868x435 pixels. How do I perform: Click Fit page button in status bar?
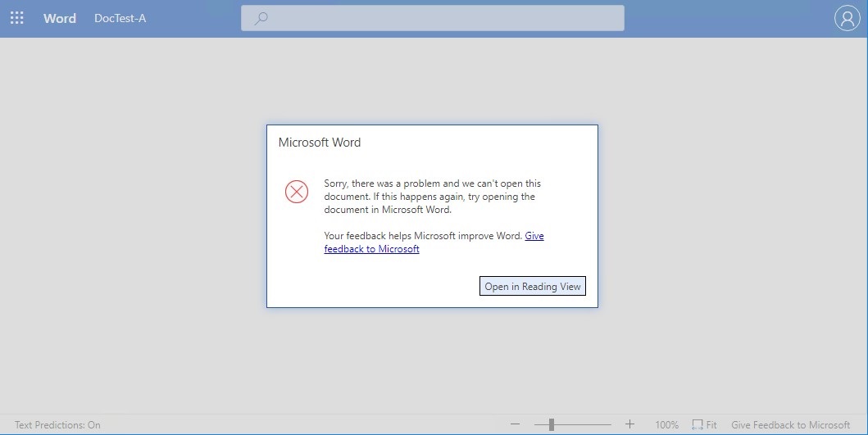point(704,424)
